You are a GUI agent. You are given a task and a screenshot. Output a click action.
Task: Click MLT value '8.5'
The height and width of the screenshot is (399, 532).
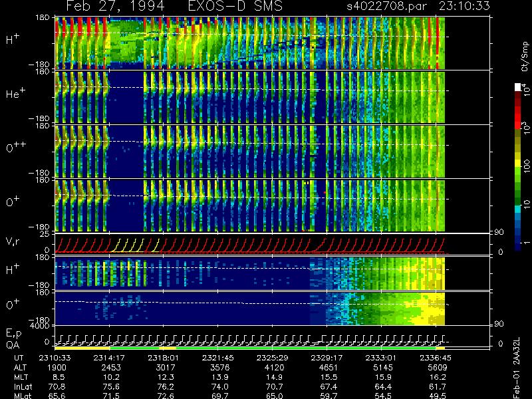pyautogui.click(x=59, y=377)
